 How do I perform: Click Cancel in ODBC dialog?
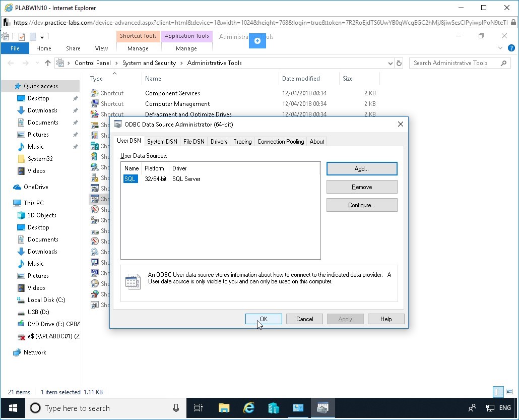pyautogui.click(x=304, y=319)
